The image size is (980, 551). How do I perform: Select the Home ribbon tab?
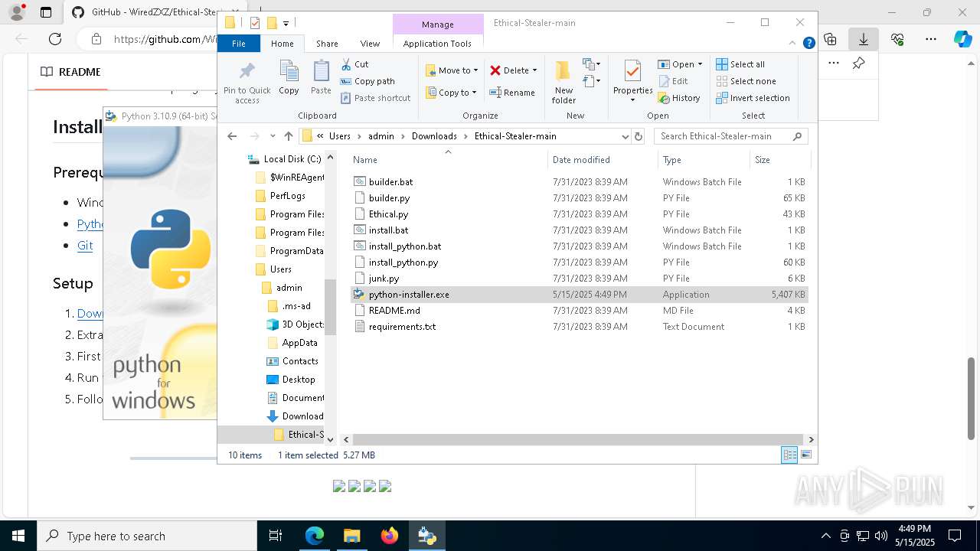click(x=282, y=44)
